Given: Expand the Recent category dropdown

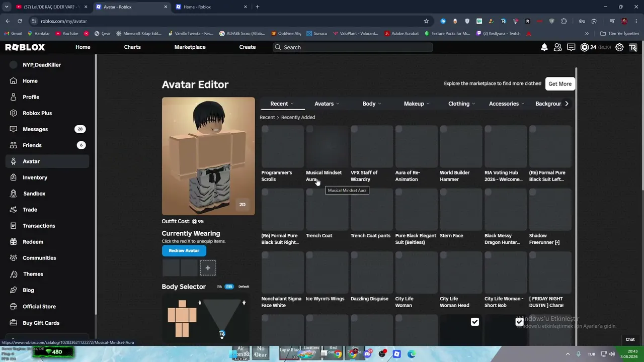Looking at the screenshot, I should click(x=282, y=104).
